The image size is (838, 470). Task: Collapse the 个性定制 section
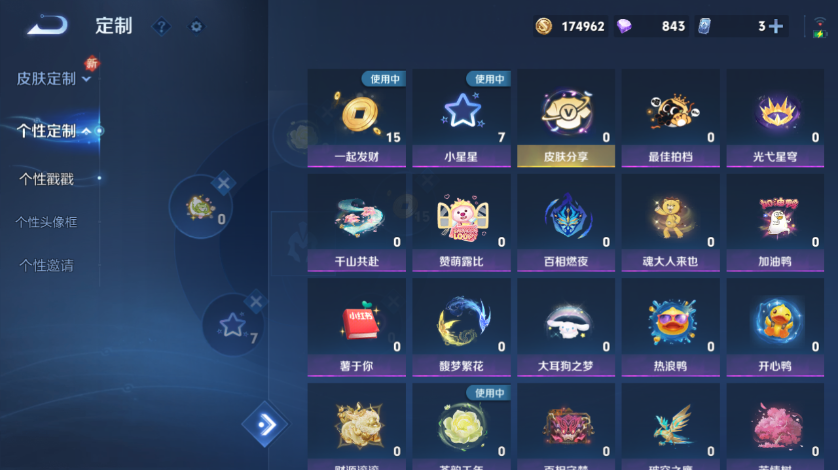click(53, 131)
